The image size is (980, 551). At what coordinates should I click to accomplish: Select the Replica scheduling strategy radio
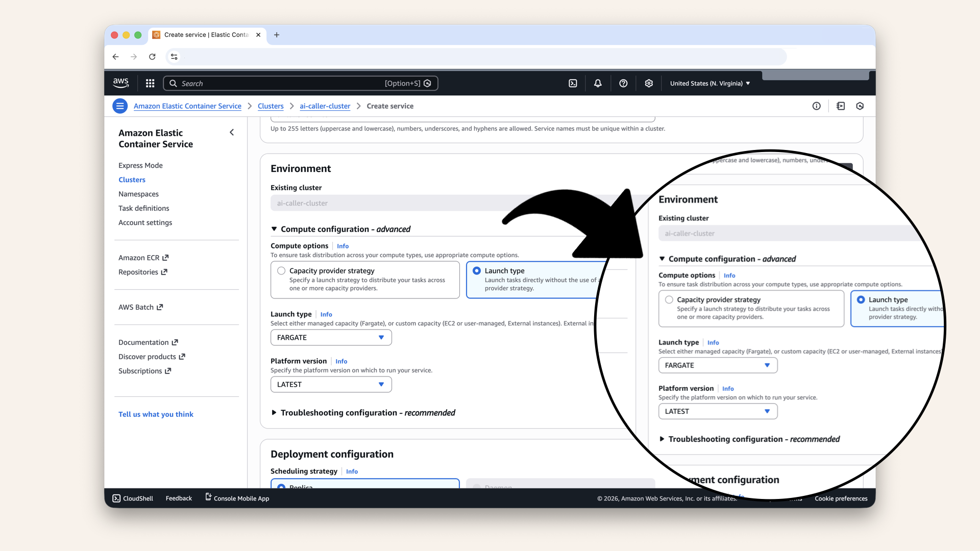coord(281,486)
